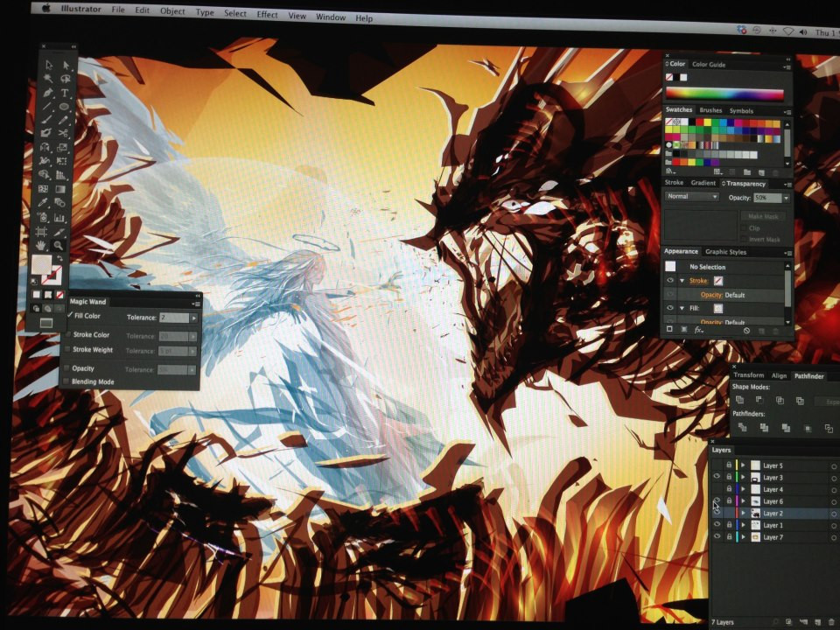
Task: Select the Line Segment tool
Action: tap(47, 106)
